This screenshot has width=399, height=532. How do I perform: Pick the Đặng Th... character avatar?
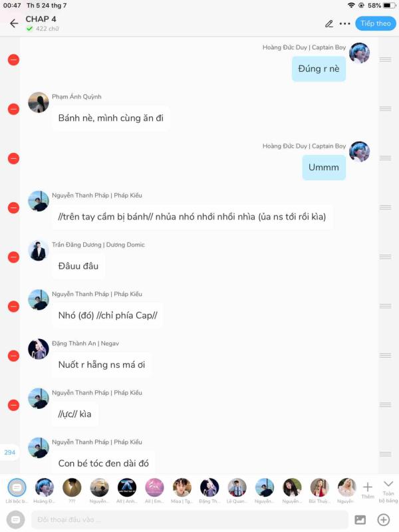pos(209,488)
